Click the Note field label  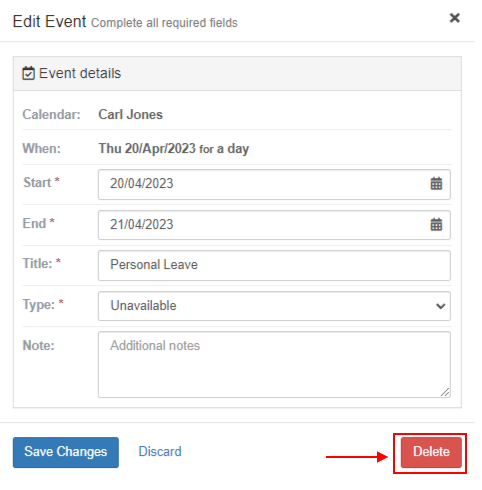(38, 346)
